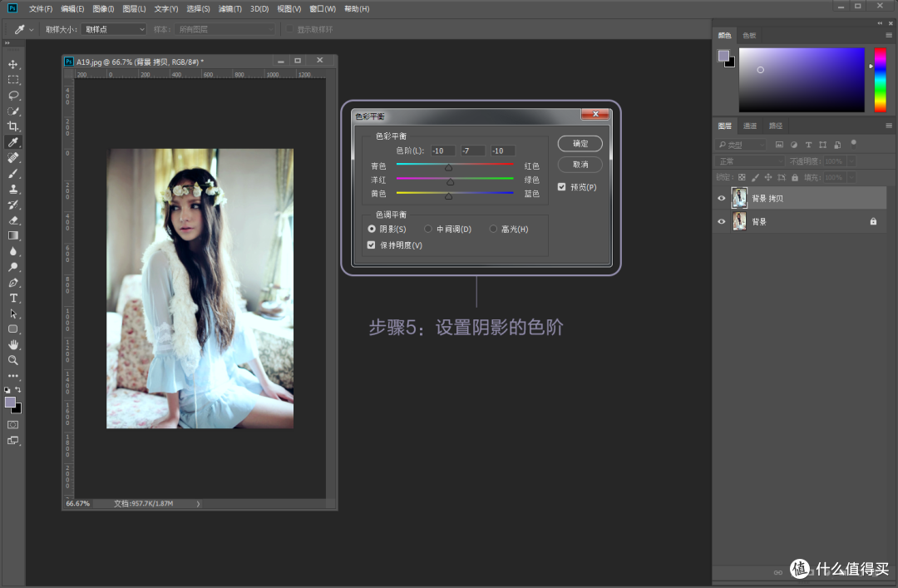Screen dimensions: 898x588
Task: Choose the Horizontal Type tool
Action: pos(12,298)
